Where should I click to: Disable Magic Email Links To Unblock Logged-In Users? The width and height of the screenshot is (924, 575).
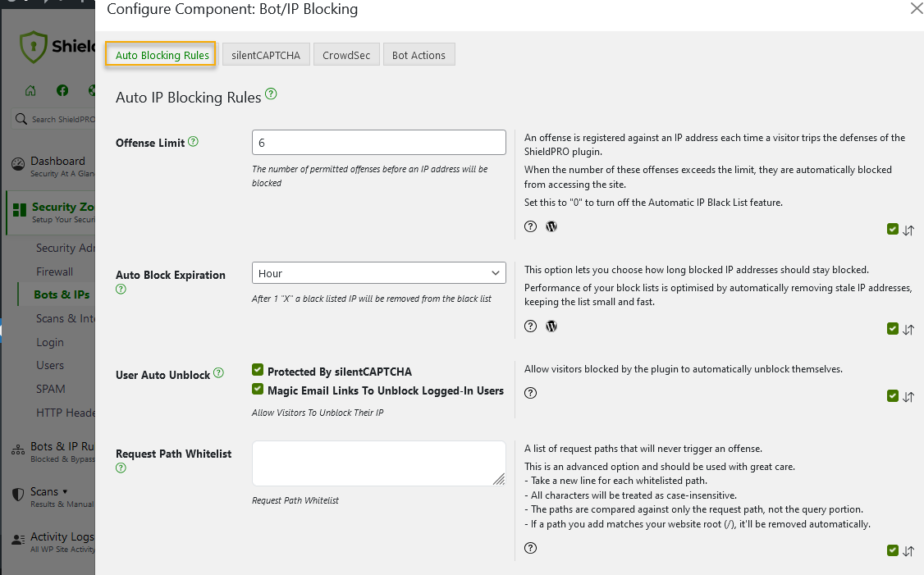pyautogui.click(x=258, y=390)
